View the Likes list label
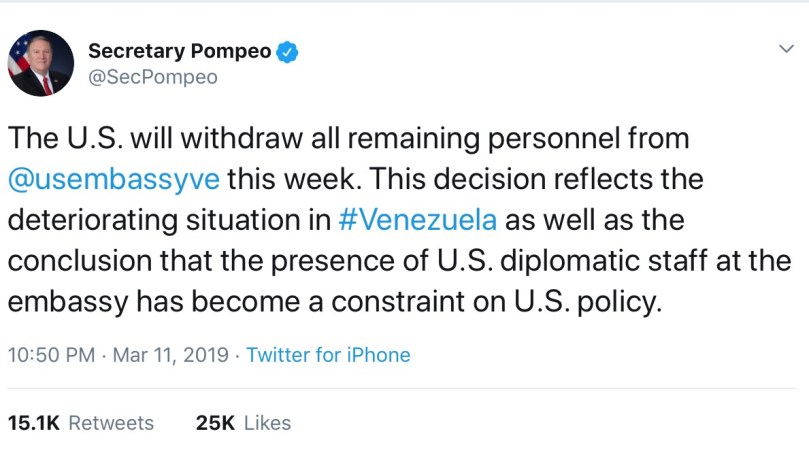Image resolution: width=809 pixels, height=455 pixels. pyautogui.click(x=267, y=423)
